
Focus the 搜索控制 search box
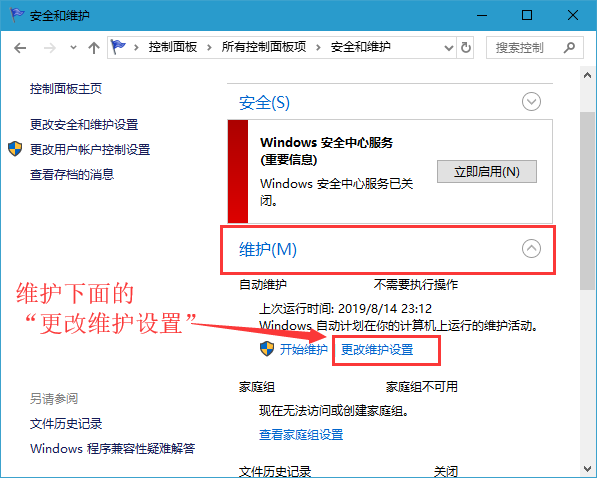pos(535,48)
